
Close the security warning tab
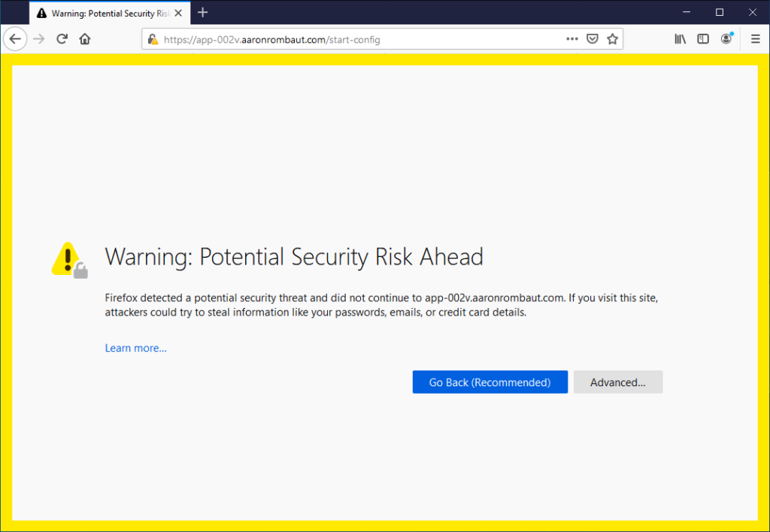pos(178,13)
